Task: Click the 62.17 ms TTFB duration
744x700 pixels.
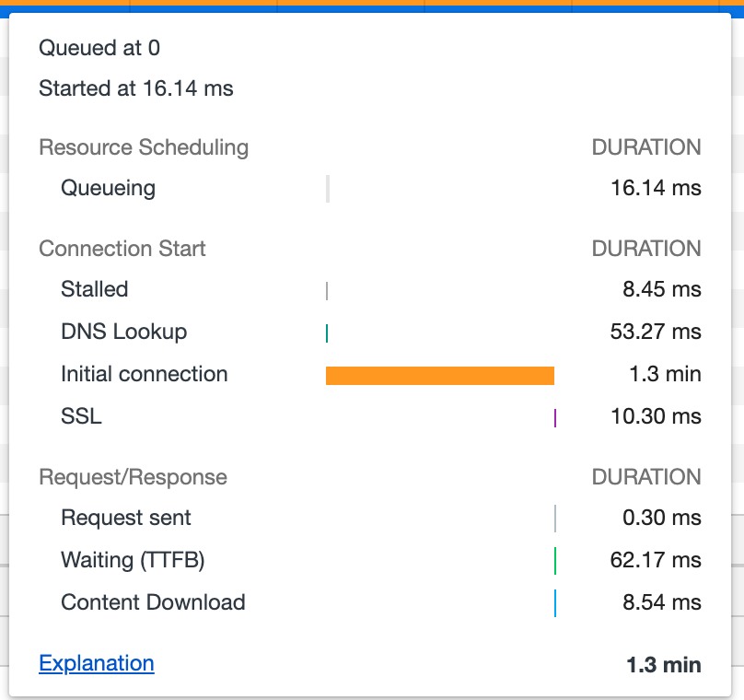Action: [x=656, y=560]
